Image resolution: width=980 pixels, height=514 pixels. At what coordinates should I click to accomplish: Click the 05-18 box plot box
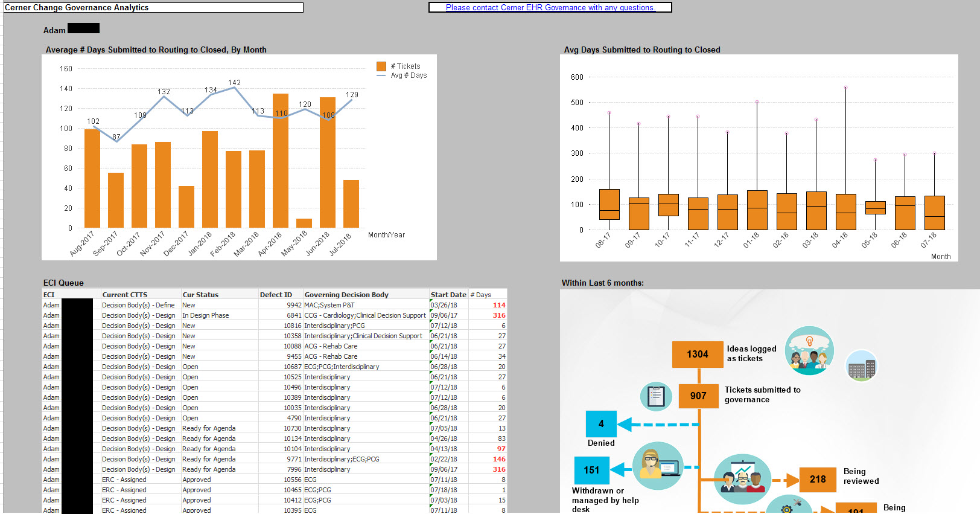(876, 208)
